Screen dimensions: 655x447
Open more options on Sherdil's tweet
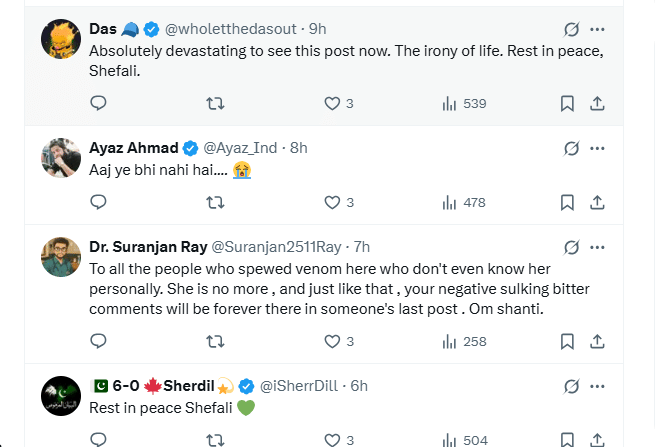pyautogui.click(x=598, y=386)
